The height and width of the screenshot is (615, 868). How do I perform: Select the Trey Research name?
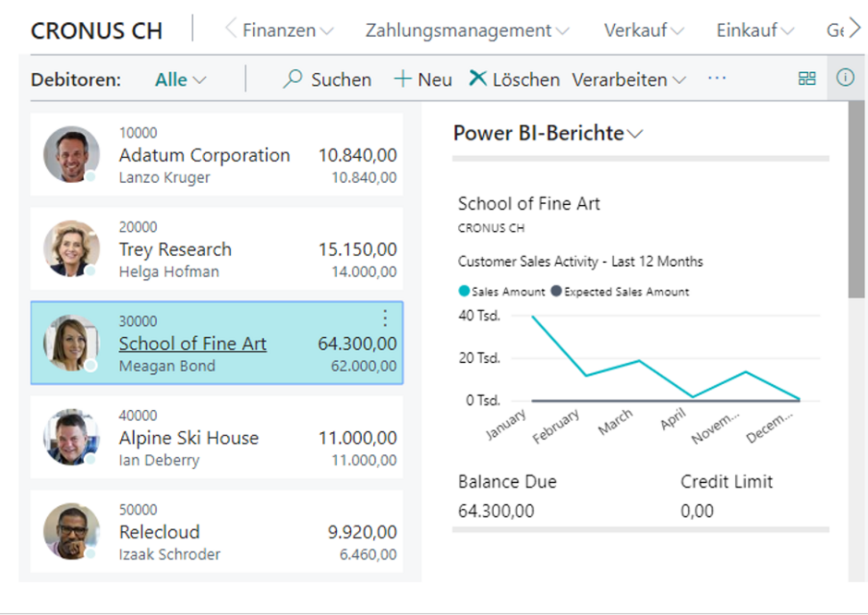pos(175,249)
